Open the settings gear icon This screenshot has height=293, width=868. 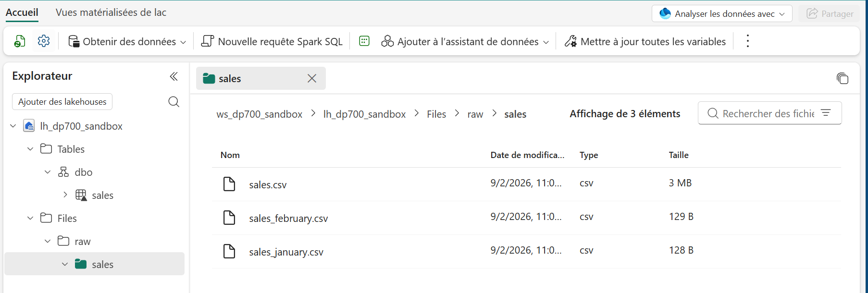pos(44,41)
